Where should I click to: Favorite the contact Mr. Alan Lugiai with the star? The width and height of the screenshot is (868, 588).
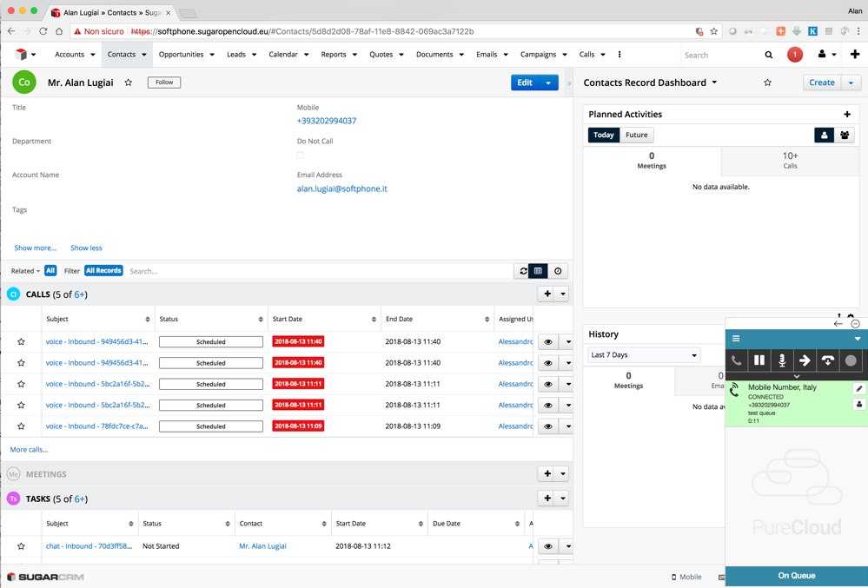(x=129, y=83)
